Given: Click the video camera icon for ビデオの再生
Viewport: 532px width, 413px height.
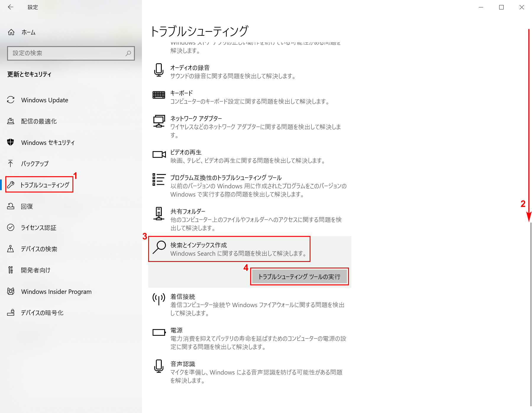Looking at the screenshot, I should [x=159, y=154].
